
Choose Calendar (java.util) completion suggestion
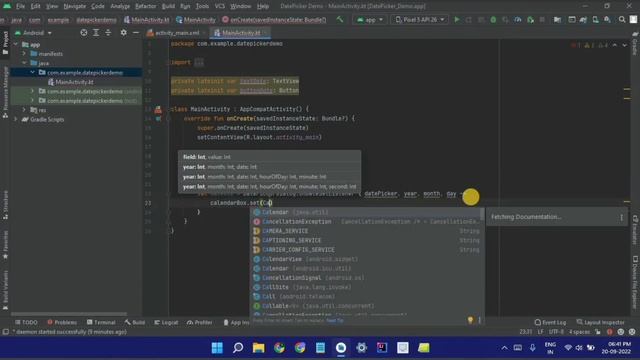366,212
